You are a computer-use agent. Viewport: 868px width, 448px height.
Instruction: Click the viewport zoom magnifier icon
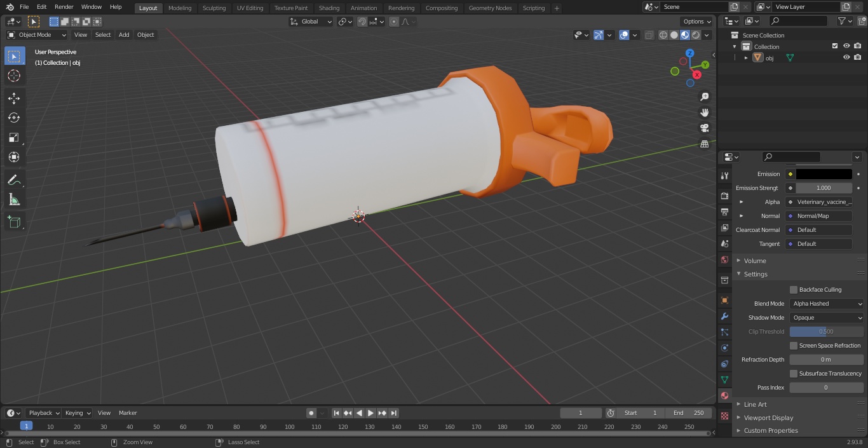click(x=704, y=97)
